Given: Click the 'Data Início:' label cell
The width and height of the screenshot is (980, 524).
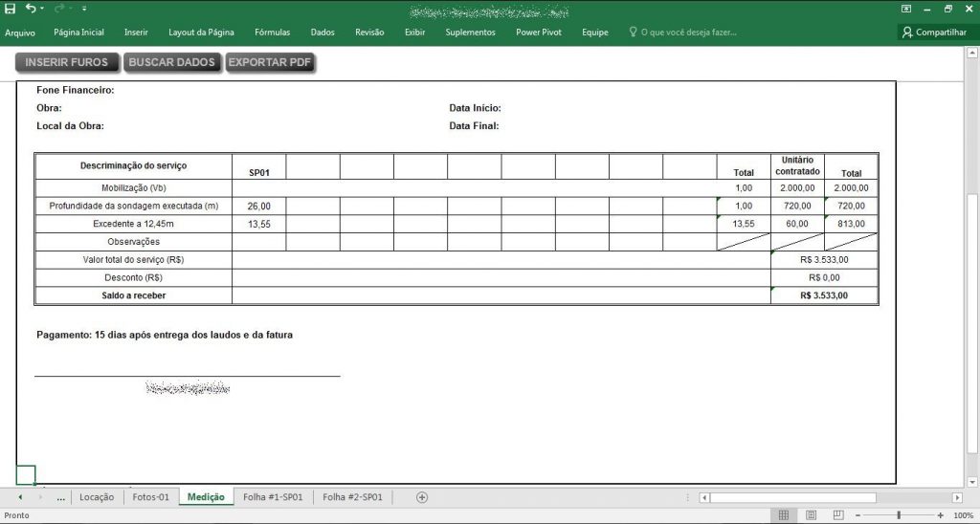Looking at the screenshot, I should 475,108.
